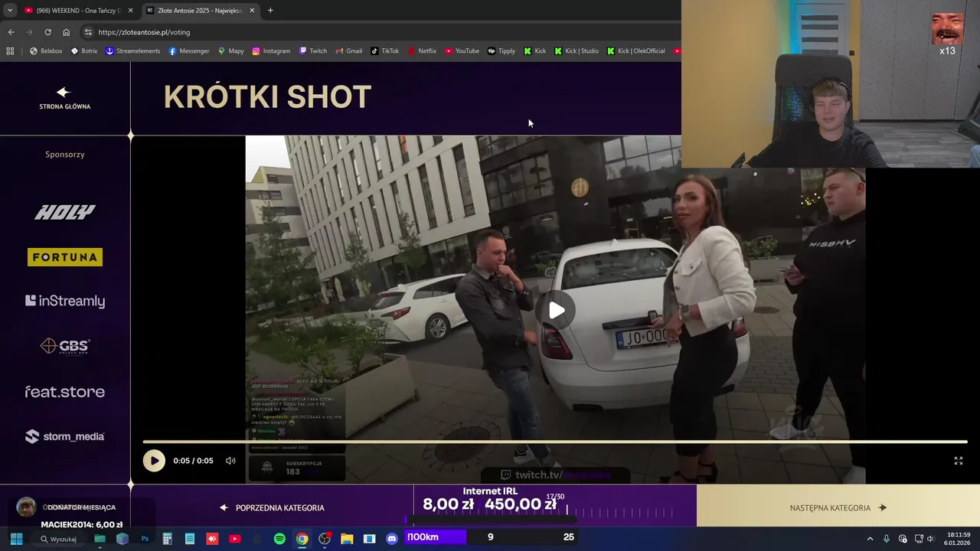
Task: Open File Explorer from the taskbar
Action: [347, 539]
